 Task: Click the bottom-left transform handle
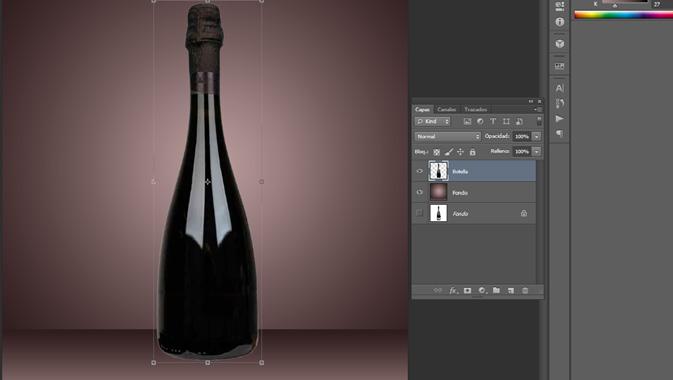click(154, 363)
